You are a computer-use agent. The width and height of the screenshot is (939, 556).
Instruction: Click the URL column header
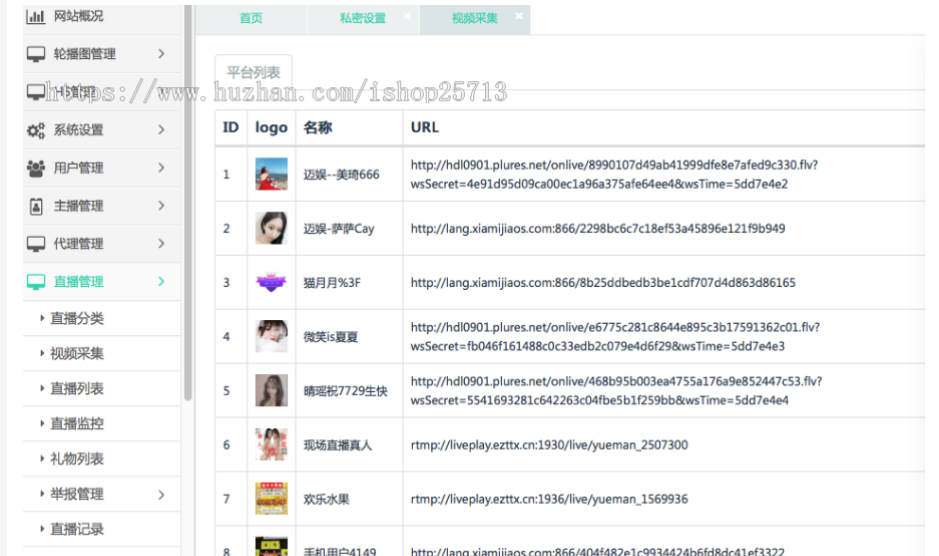coord(425,127)
